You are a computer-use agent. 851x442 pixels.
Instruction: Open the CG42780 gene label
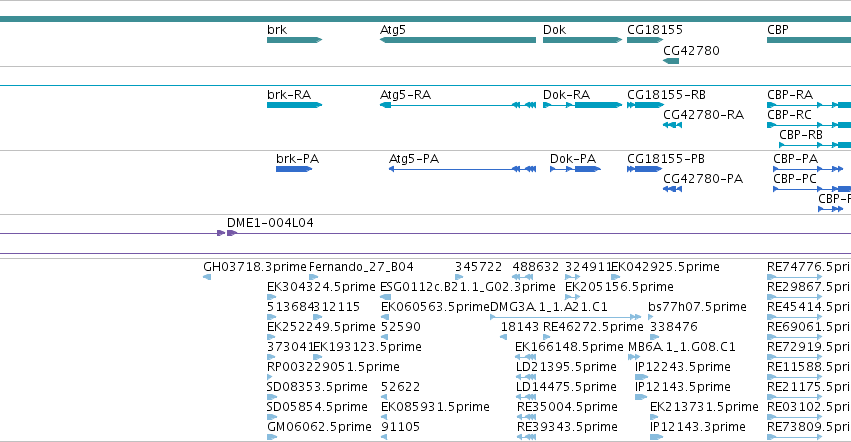point(691,50)
